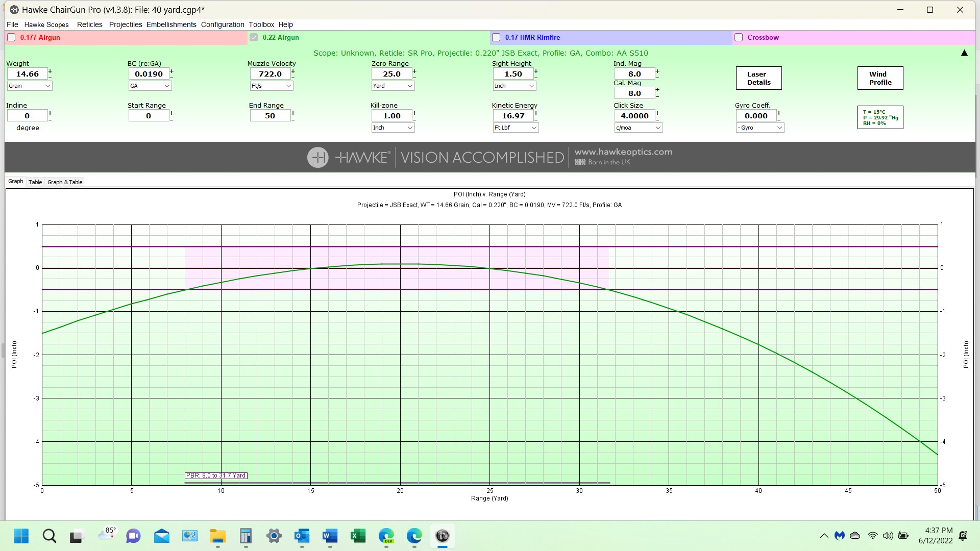Image resolution: width=980 pixels, height=551 pixels.
Task: Click End Range field 50
Action: pyautogui.click(x=270, y=116)
